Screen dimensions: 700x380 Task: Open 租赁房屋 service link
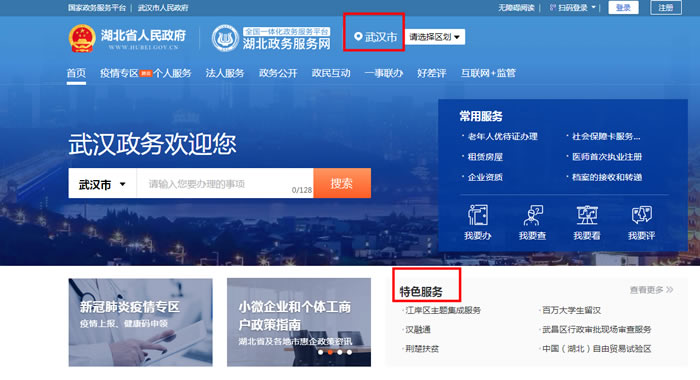click(485, 157)
